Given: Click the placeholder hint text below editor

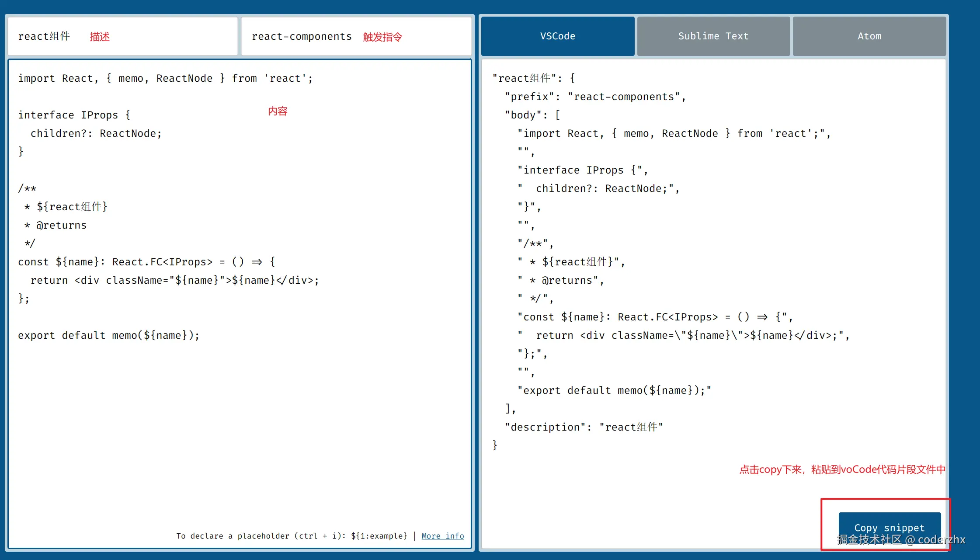Looking at the screenshot, I should (x=292, y=536).
